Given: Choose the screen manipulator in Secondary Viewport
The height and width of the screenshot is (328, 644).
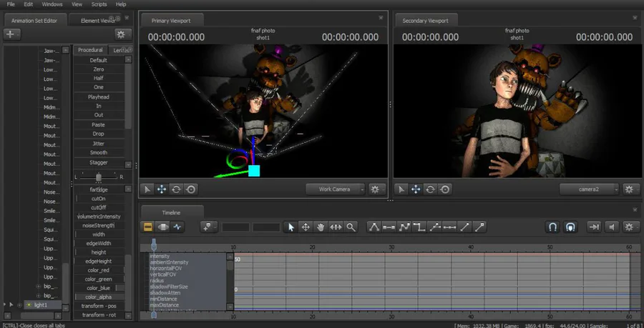Looking at the screenshot, I should coord(445,189).
